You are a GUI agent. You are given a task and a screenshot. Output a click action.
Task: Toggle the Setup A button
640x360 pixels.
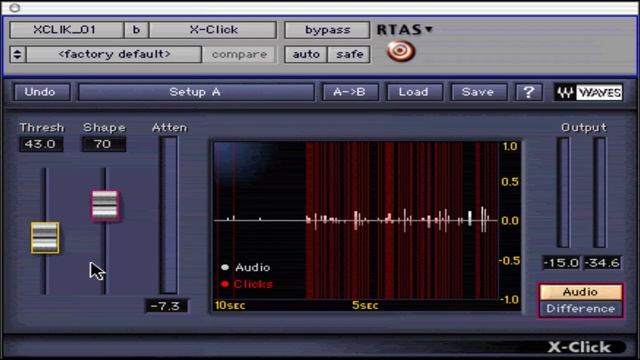click(196, 92)
